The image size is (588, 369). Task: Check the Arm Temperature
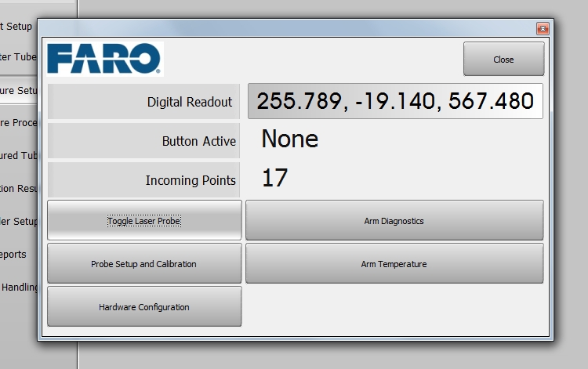(x=394, y=264)
